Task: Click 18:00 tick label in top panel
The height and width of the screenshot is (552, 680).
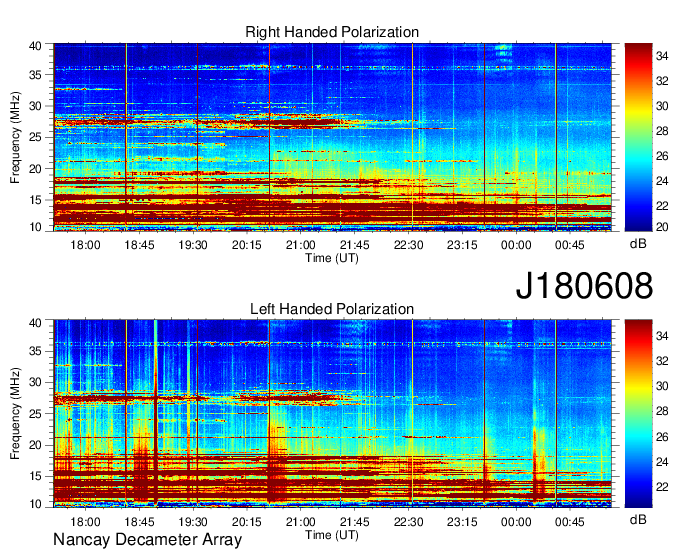Action: 85,245
